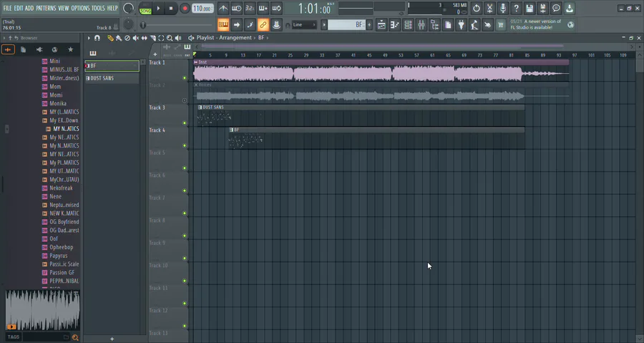Image resolution: width=644 pixels, height=343 pixels.
Task: Open the chat bubble icon in top toolbar
Action: click(x=556, y=8)
